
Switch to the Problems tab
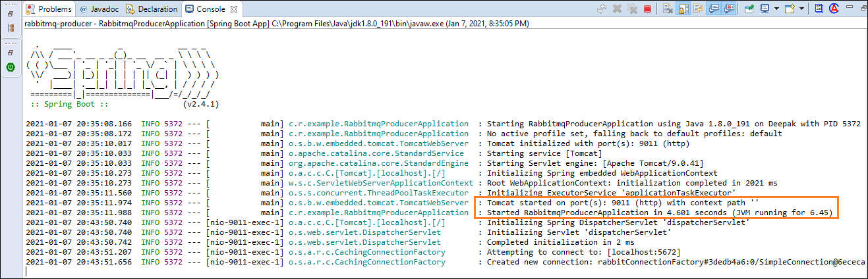[x=49, y=9]
